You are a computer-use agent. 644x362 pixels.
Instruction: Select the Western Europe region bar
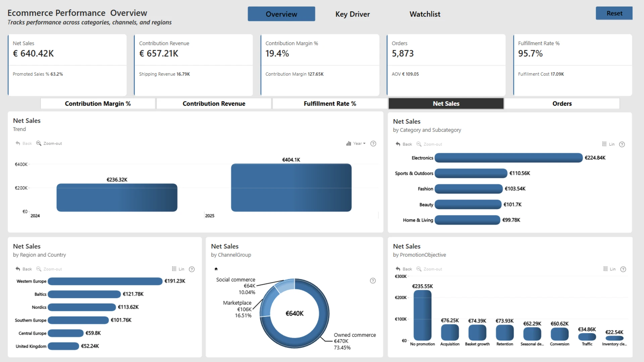tap(105, 281)
